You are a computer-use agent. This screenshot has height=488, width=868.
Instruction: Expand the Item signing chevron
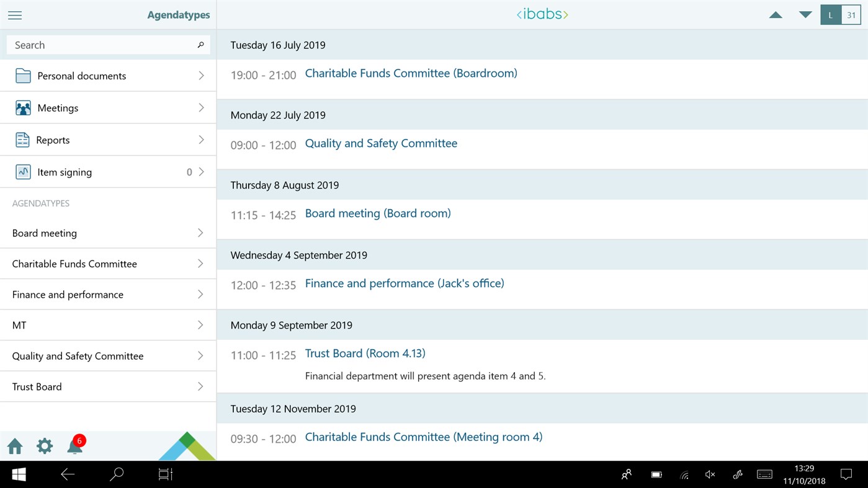(201, 172)
